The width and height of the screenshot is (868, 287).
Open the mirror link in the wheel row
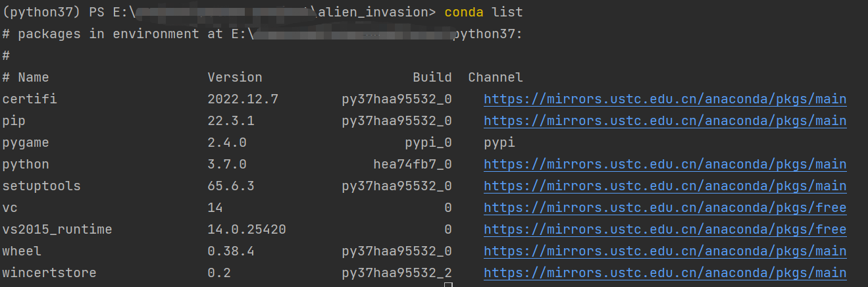click(665, 251)
